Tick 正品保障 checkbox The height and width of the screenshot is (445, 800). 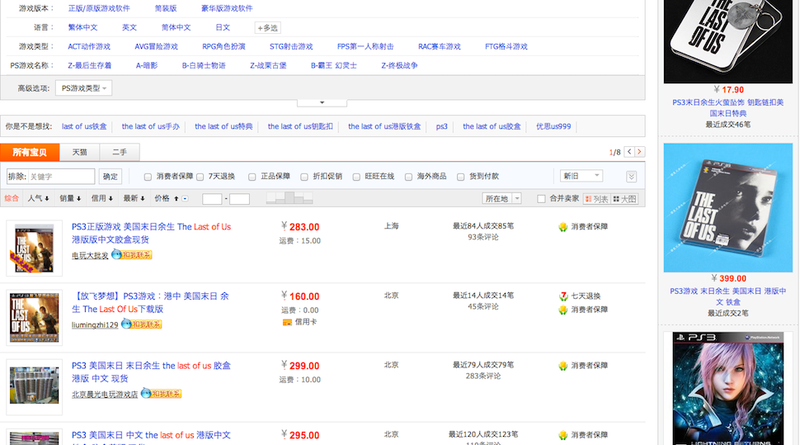[x=252, y=177]
